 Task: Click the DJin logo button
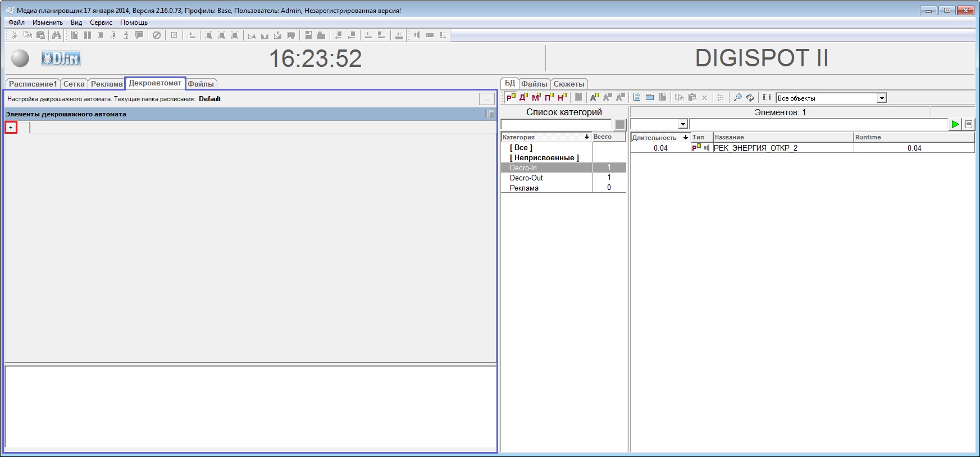click(x=61, y=58)
